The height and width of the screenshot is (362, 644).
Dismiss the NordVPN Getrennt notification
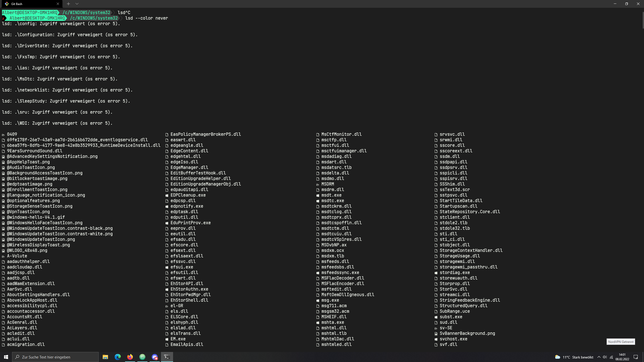point(620,342)
